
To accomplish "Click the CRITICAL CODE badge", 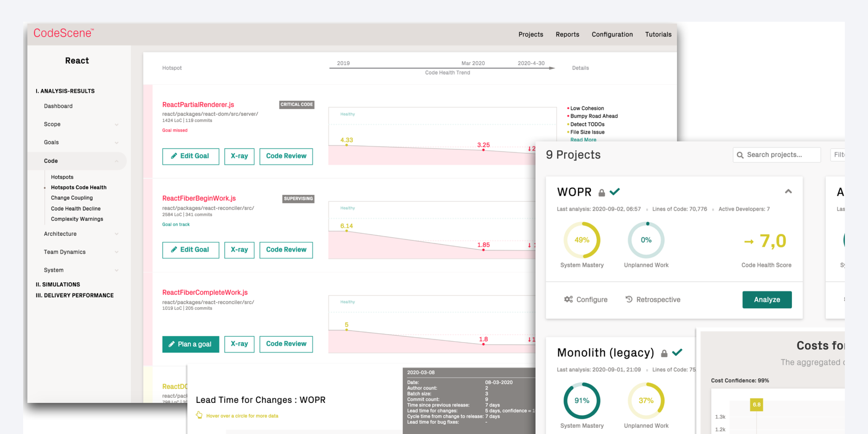I will tap(297, 105).
